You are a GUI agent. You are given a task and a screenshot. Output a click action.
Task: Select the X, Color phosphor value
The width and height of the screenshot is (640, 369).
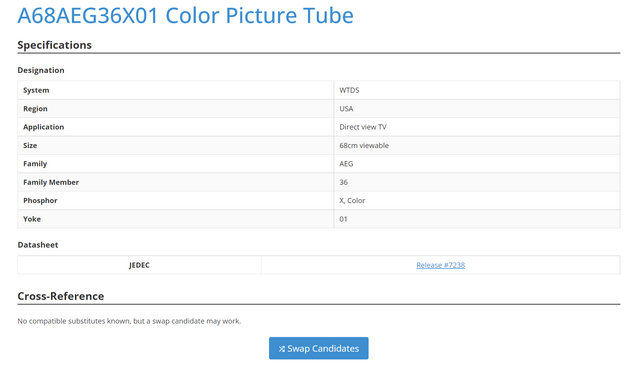(352, 200)
